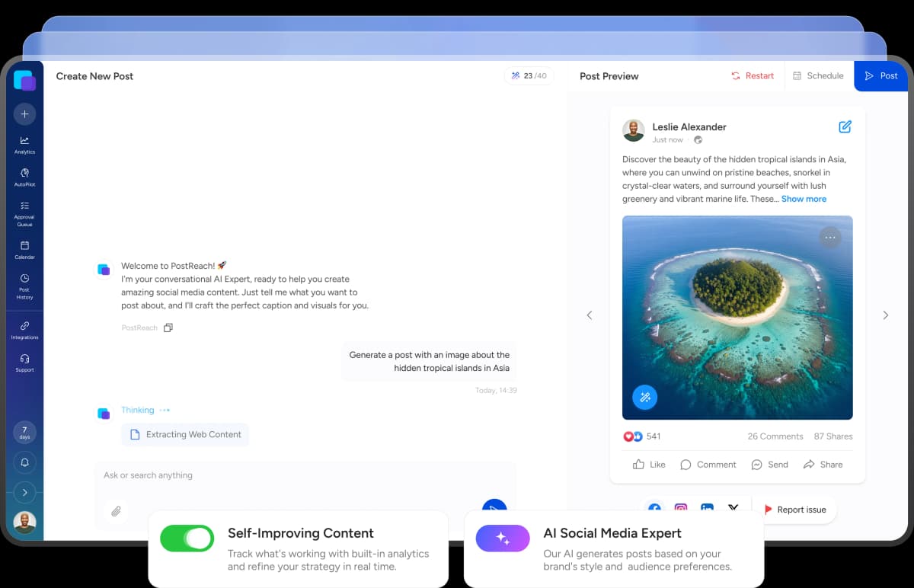Click the blue Post button

click(x=881, y=76)
